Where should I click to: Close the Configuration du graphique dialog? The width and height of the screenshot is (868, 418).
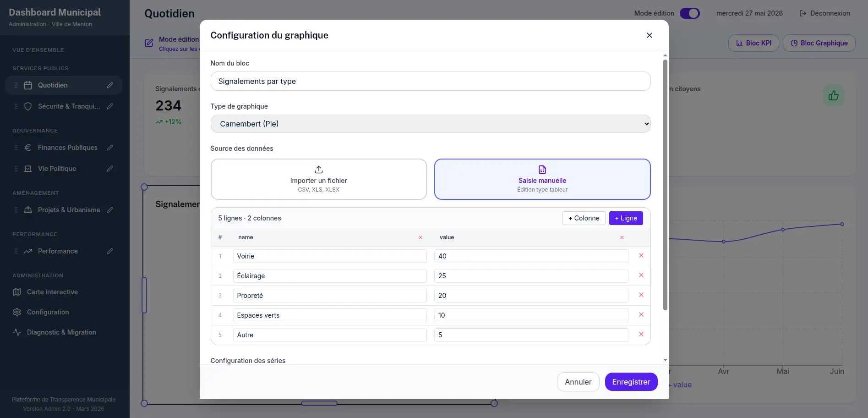(649, 35)
